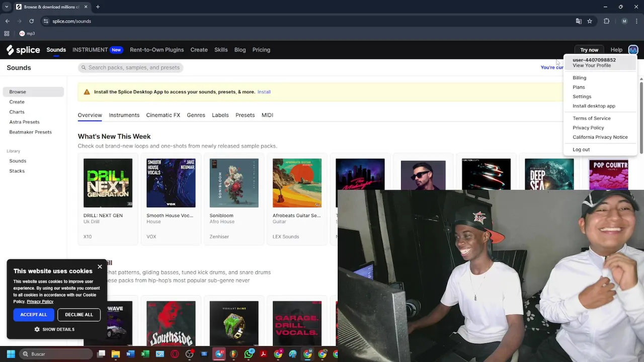Open the DRILL: NEXT GEN pack cover
644x362 pixels.
(x=108, y=183)
